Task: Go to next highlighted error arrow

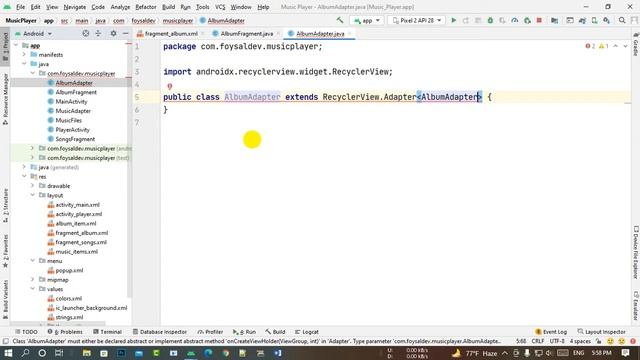Action: [625, 46]
